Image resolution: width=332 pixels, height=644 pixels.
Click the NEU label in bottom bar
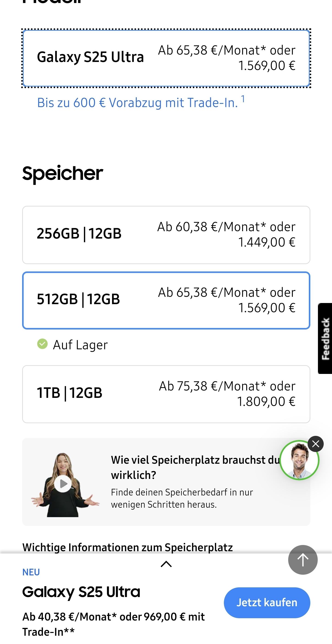click(x=31, y=572)
